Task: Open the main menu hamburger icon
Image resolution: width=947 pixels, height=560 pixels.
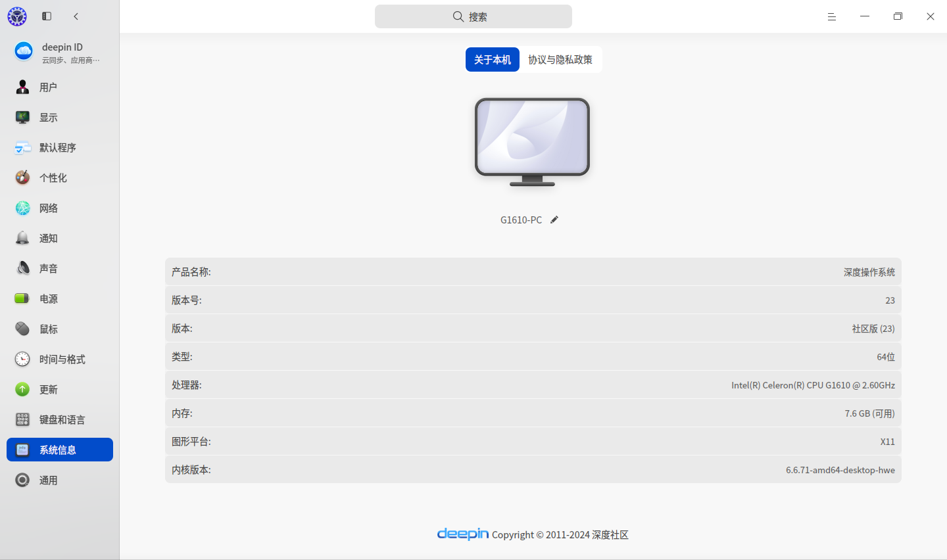Action: [x=832, y=16]
